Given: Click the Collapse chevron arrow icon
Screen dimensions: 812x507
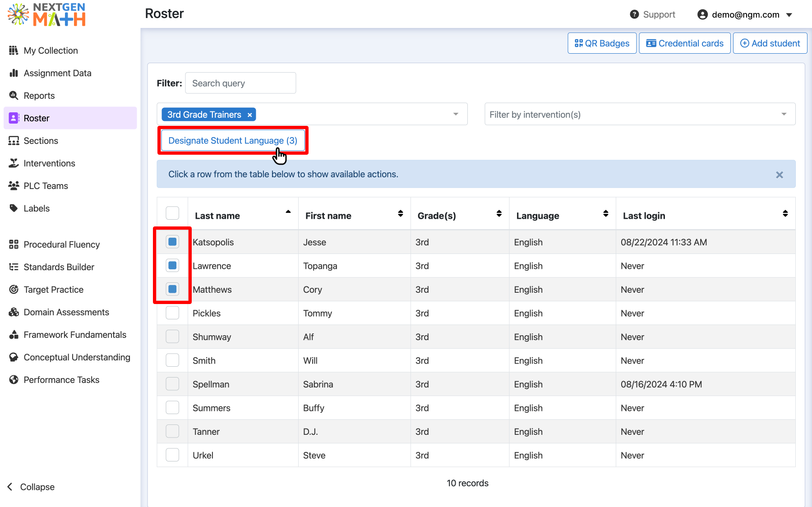Looking at the screenshot, I should (x=10, y=487).
